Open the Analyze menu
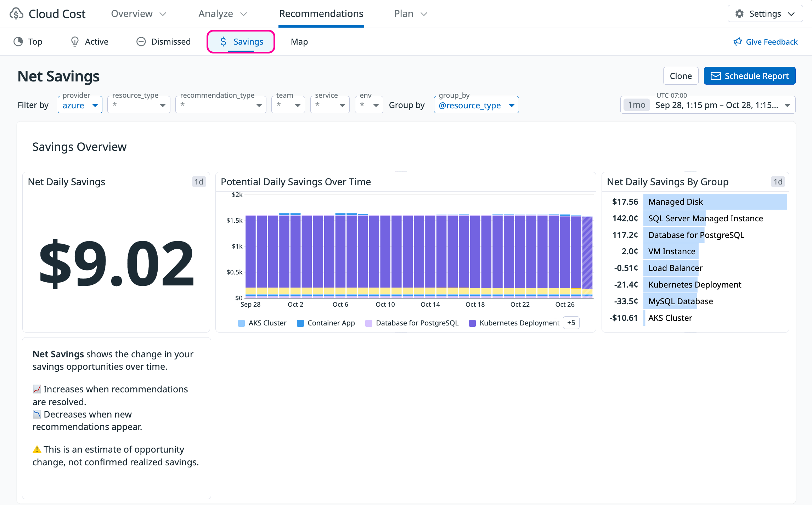Image resolution: width=812 pixels, height=505 pixels. 222,14
